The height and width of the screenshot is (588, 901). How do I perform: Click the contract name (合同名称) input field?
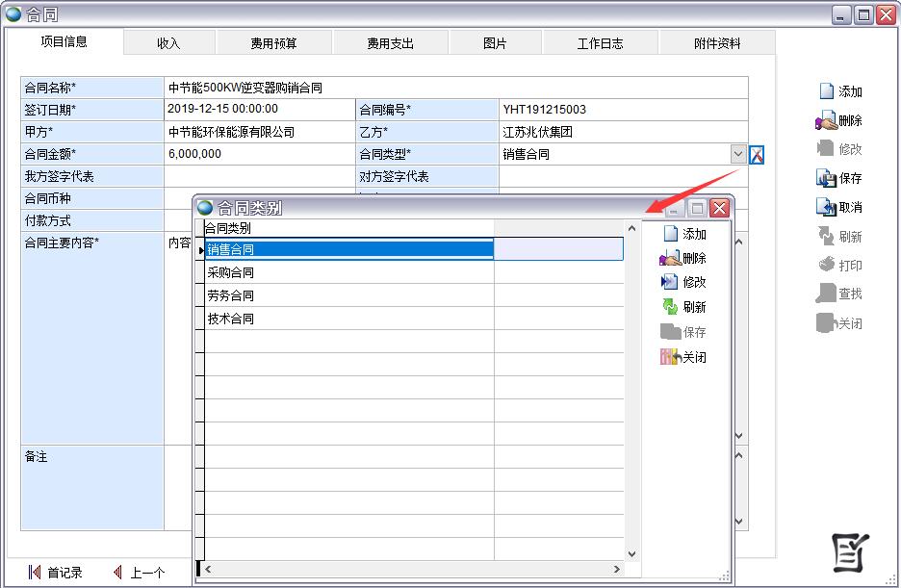454,88
